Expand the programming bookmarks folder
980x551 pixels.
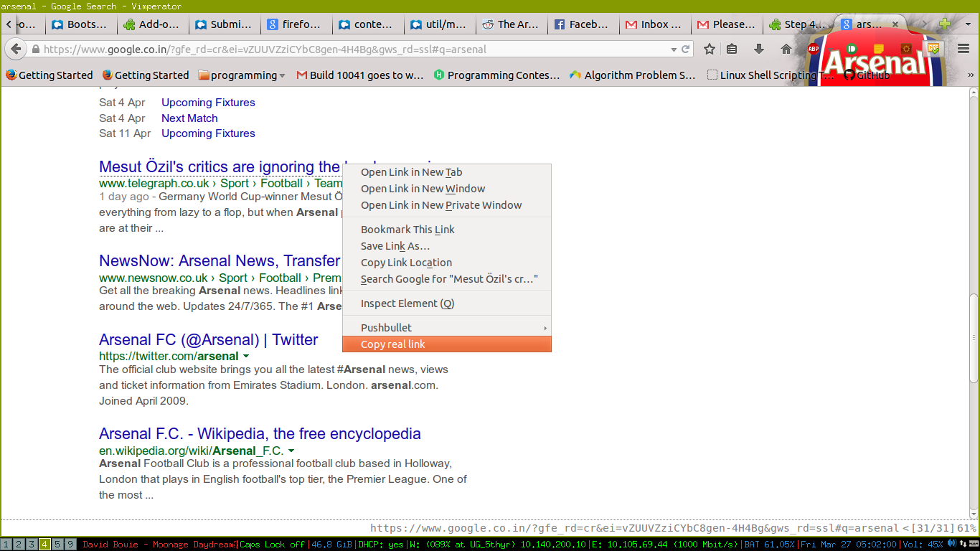point(242,75)
